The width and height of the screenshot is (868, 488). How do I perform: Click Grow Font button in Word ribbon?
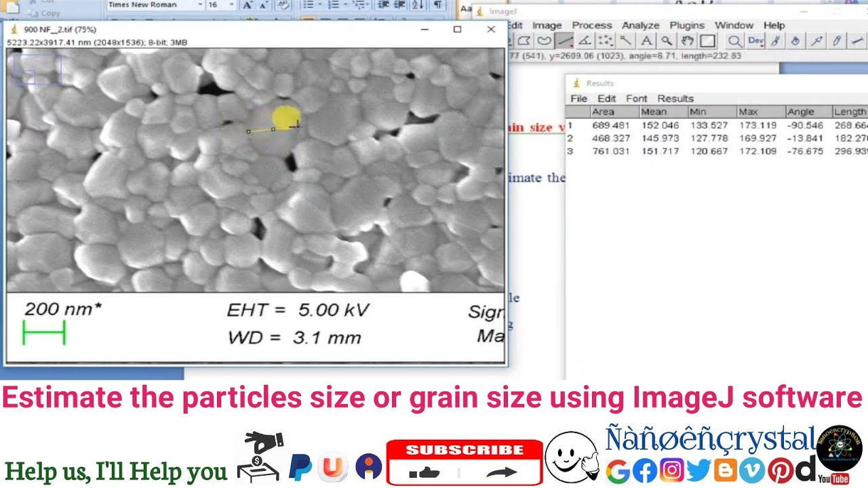(248, 5)
